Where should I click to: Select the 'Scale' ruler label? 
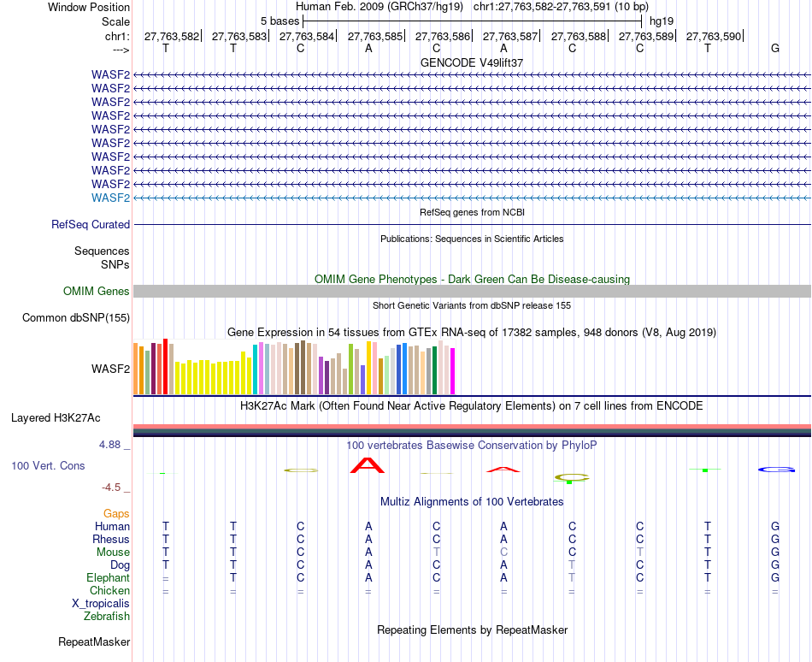coord(115,21)
